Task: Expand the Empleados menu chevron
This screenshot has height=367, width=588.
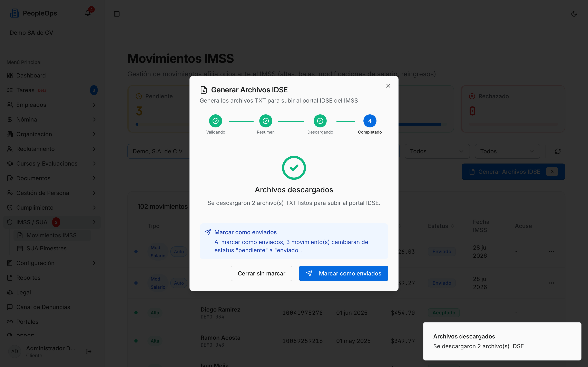Action: pos(94,105)
